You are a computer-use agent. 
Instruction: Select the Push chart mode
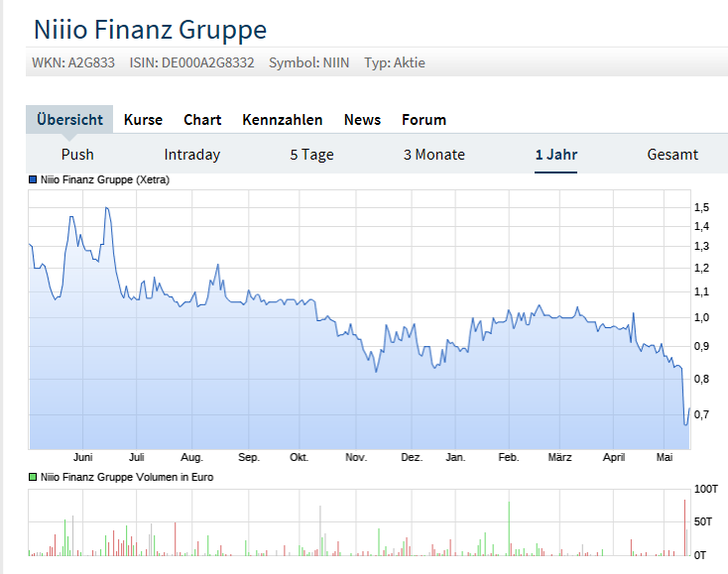77,155
